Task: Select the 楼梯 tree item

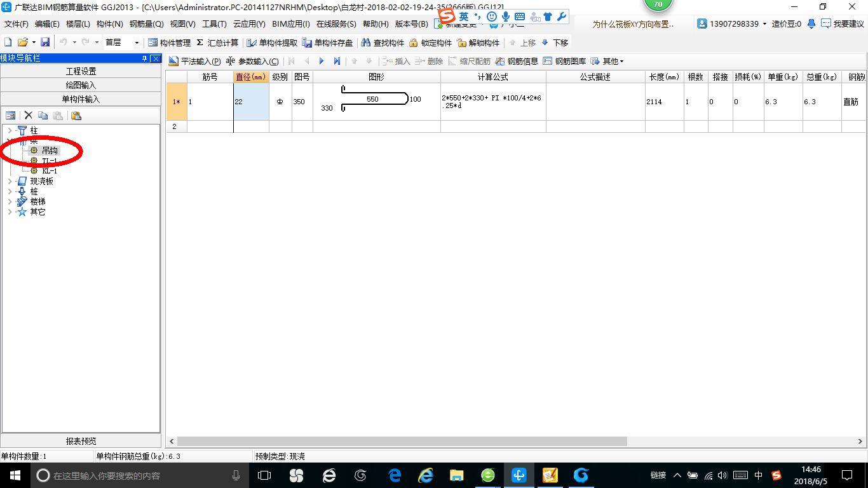Action: [38, 201]
